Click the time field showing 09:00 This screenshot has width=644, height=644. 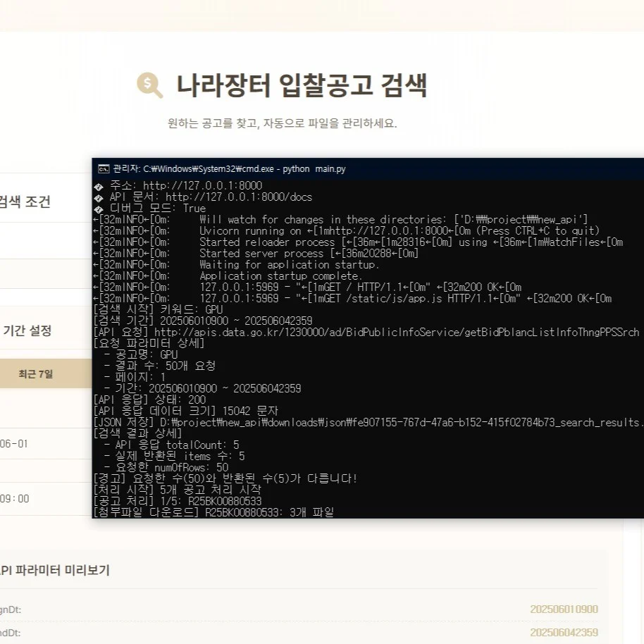45,499
